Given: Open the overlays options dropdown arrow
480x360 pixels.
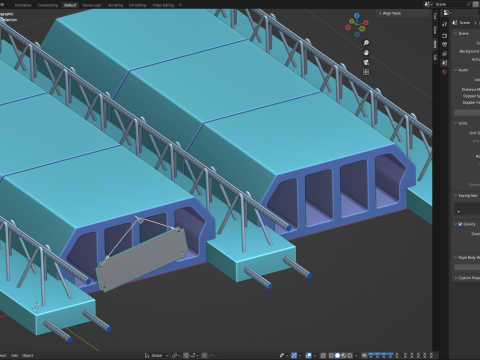Looking at the screenshot, I should pos(315,356).
